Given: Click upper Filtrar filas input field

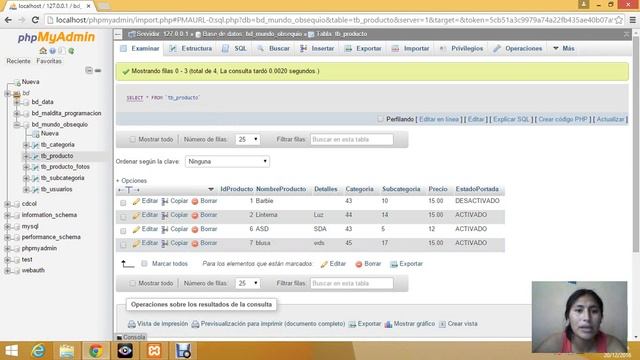Looking at the screenshot, I should tap(352, 140).
